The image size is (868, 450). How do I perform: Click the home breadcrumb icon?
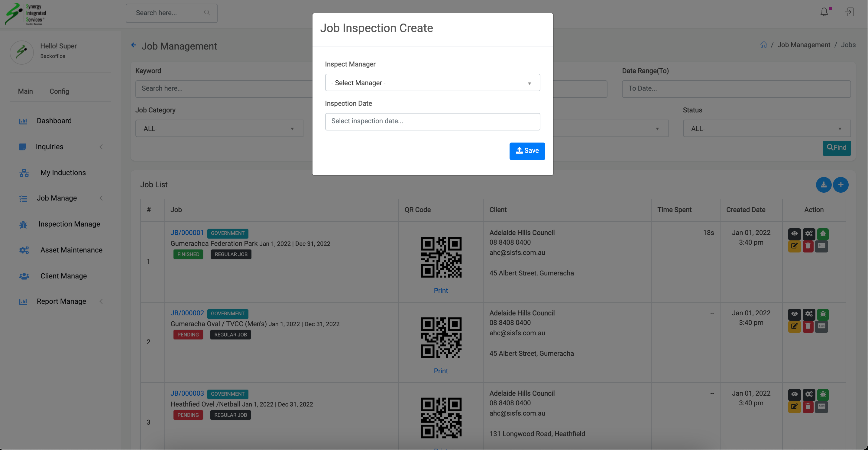[x=763, y=44]
